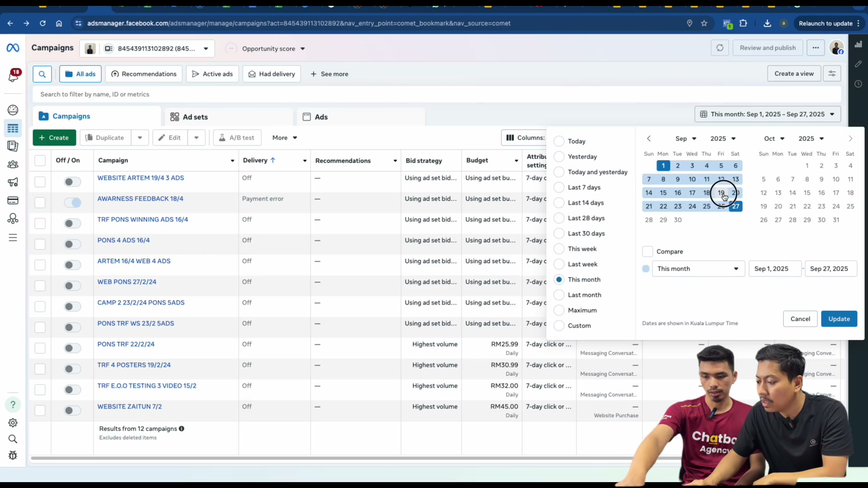Open the This month preset dropdown
This screenshot has height=488, width=868.
698,269
